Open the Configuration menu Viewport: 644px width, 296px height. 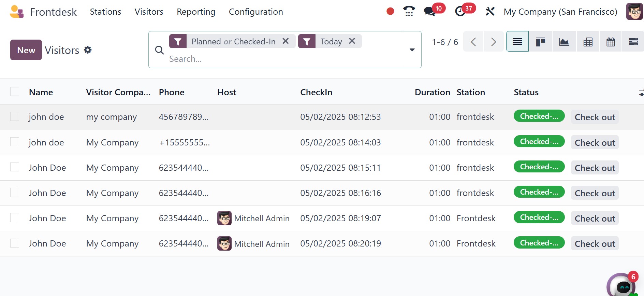pyautogui.click(x=255, y=12)
